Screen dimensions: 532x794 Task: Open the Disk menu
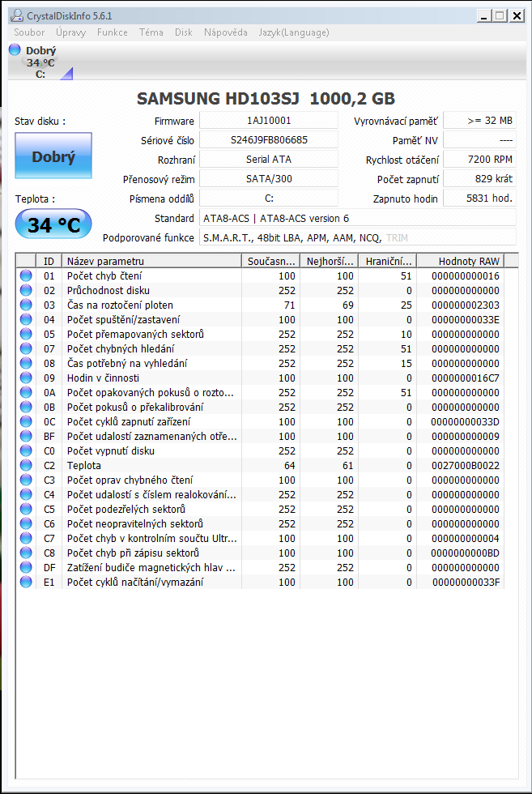pos(184,32)
